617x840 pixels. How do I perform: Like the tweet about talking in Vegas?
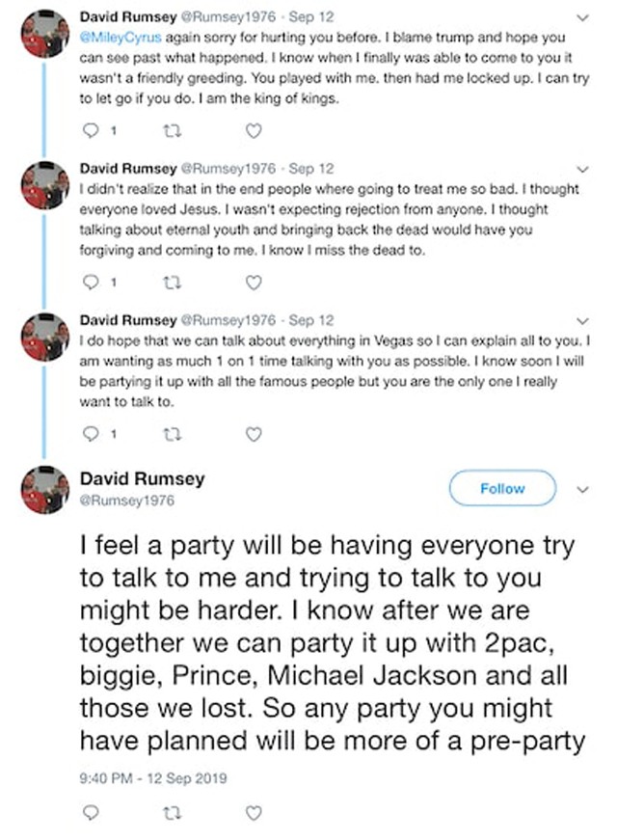(253, 435)
